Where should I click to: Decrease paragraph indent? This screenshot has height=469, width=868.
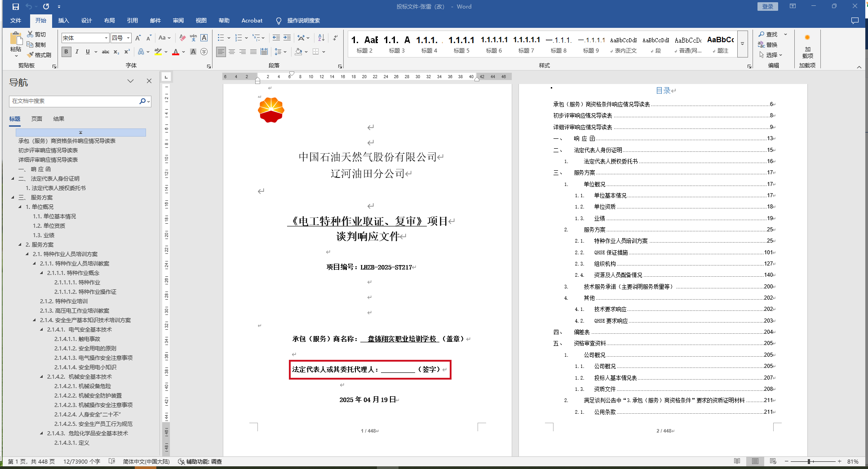[276, 38]
